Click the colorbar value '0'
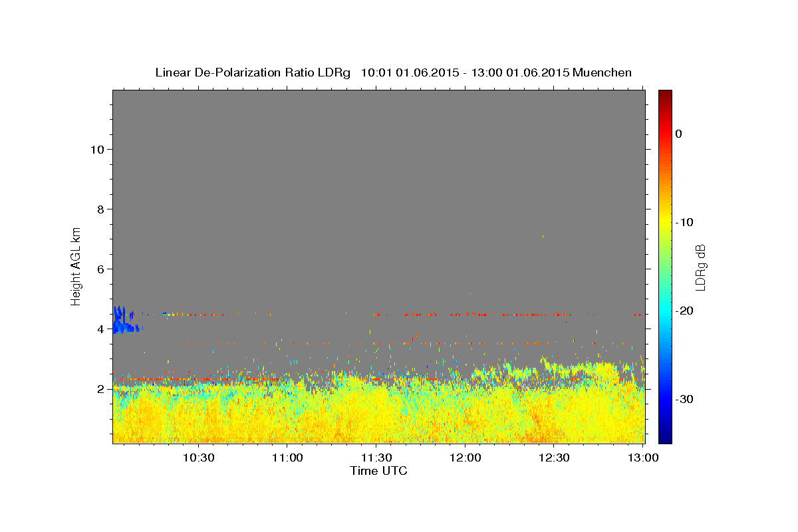The image size is (798, 532). tap(679, 134)
